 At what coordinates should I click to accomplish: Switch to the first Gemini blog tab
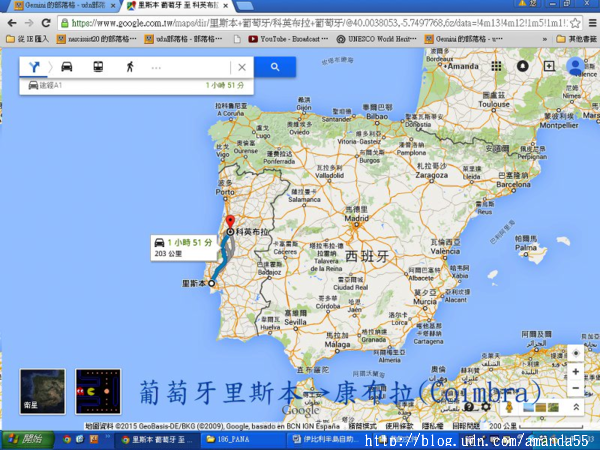click(55, 6)
